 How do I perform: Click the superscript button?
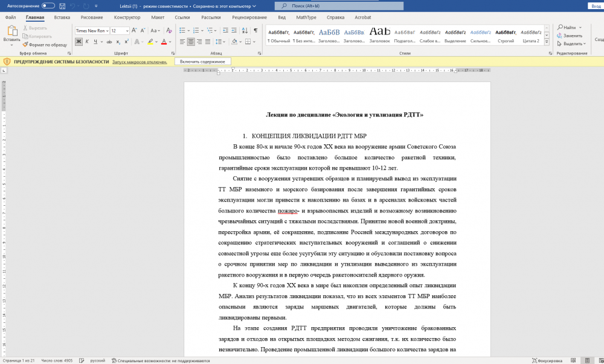126,42
